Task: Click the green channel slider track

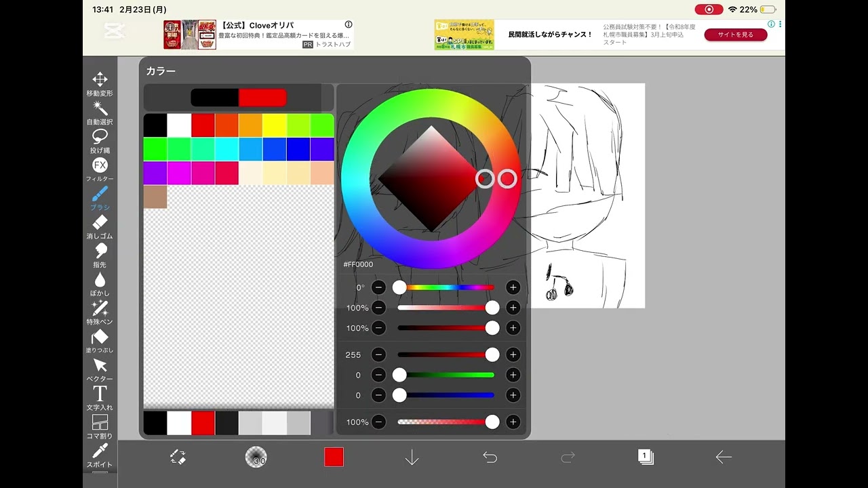Action: (446, 375)
